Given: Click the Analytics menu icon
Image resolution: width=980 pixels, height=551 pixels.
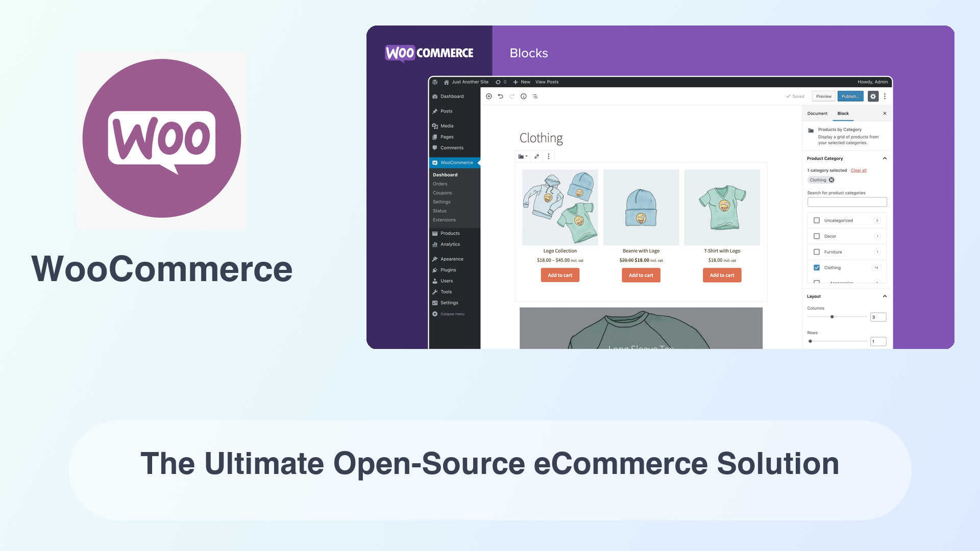Looking at the screenshot, I should 435,243.
